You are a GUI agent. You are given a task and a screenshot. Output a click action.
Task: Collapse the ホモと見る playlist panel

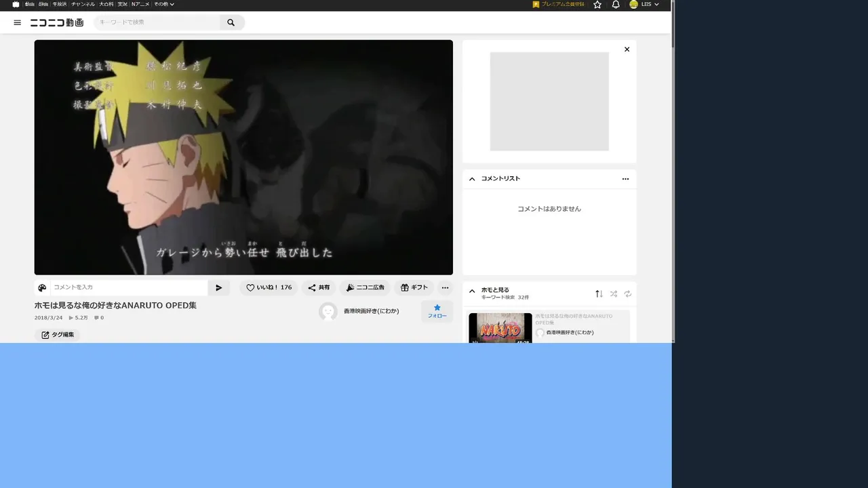coord(472,291)
